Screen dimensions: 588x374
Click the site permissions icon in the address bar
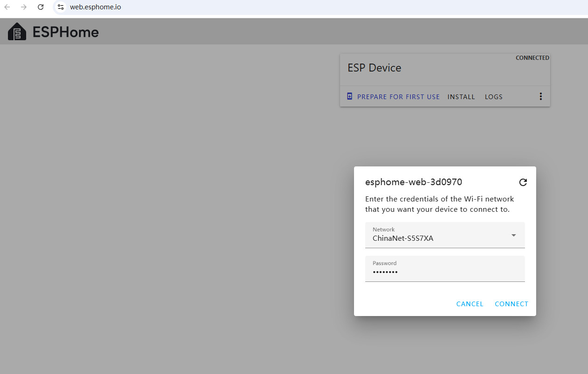click(x=61, y=7)
